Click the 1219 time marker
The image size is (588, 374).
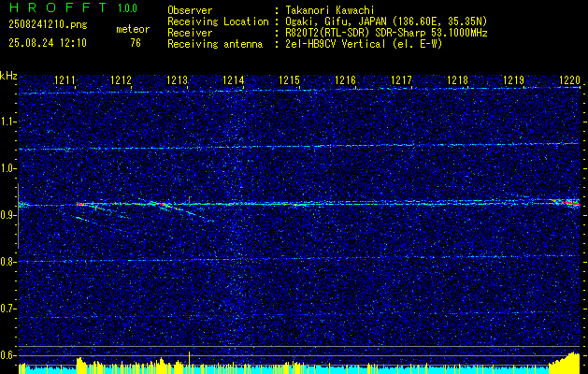pos(513,79)
